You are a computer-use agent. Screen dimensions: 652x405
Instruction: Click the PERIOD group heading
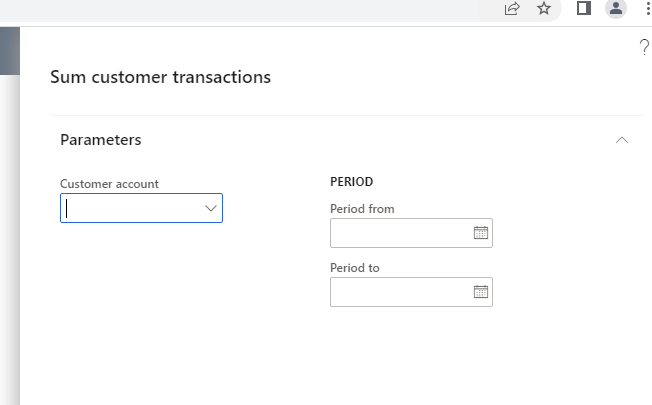[x=351, y=182]
